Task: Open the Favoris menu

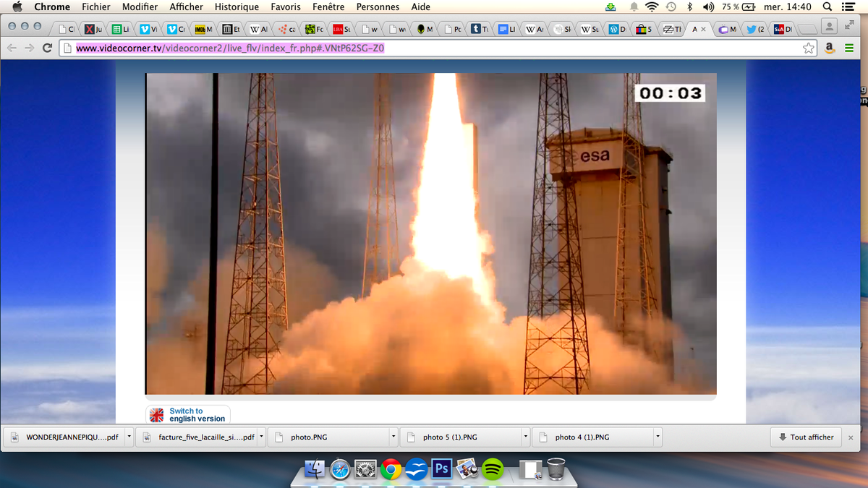Action: point(286,7)
